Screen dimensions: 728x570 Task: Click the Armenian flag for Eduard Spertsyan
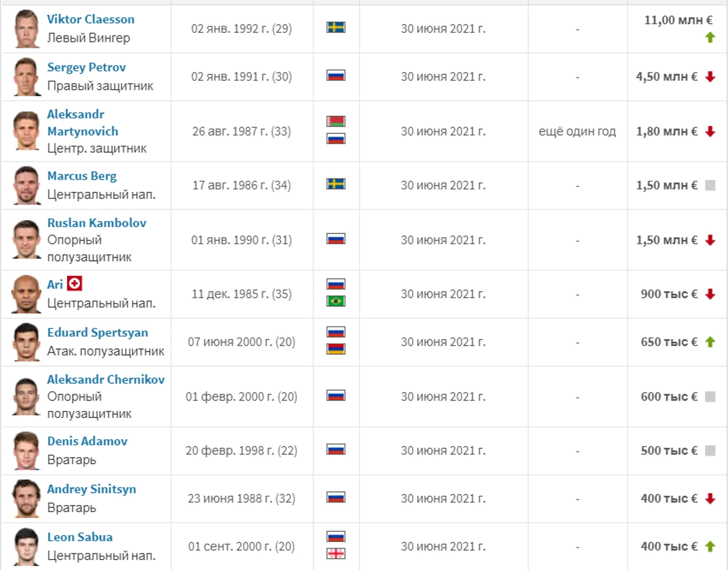pyautogui.click(x=336, y=349)
